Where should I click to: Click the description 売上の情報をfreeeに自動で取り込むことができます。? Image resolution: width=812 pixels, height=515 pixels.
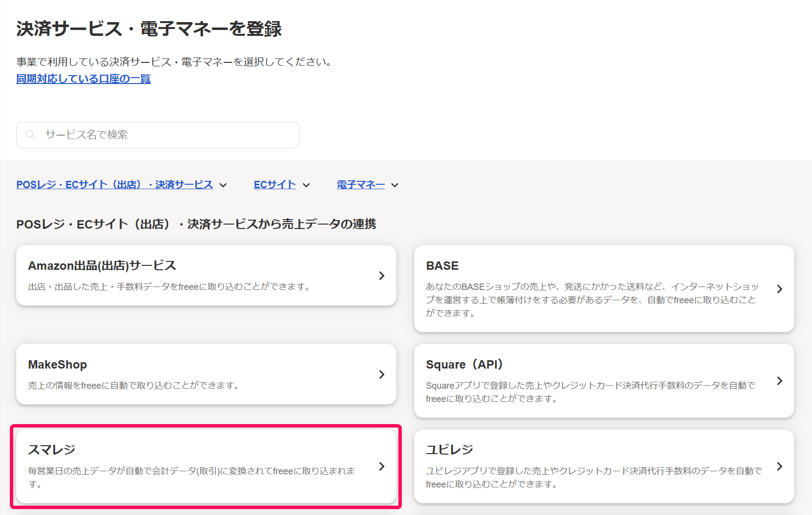[135, 386]
